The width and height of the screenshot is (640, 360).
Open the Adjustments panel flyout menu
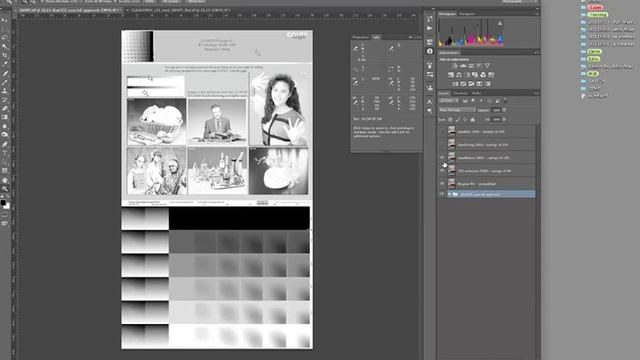point(536,53)
